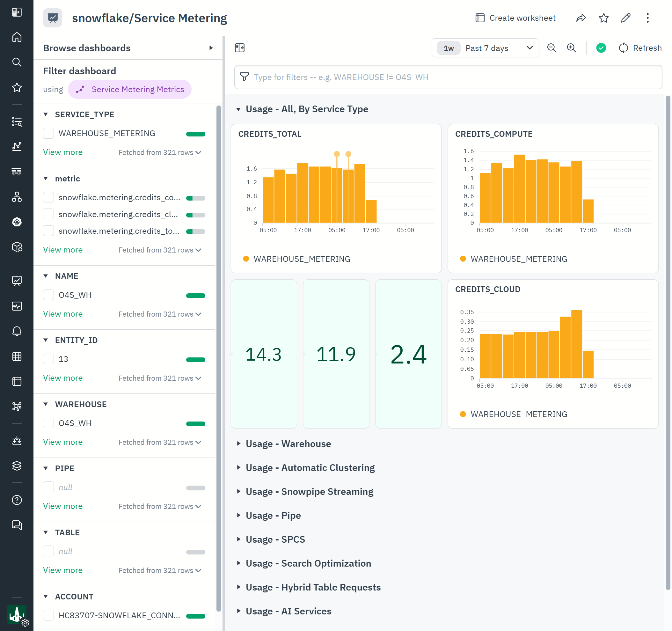Open the alerts bell in sidebar

[x=17, y=331]
